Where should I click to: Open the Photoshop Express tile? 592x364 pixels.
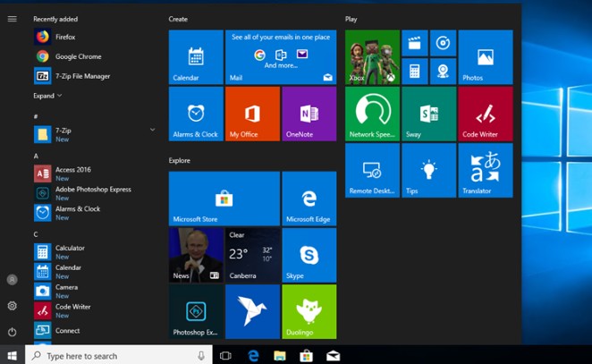tap(196, 312)
